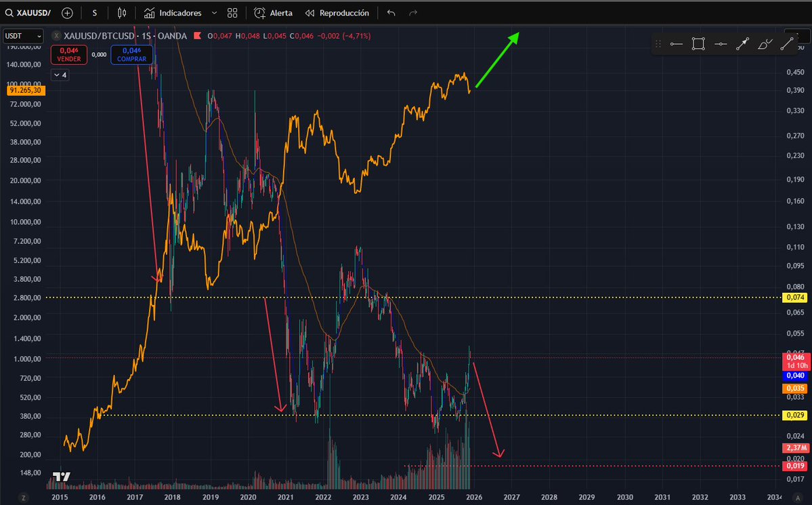Click the Z button under the left price scale
Image resolution: width=812 pixels, height=505 pixels.
(23, 498)
